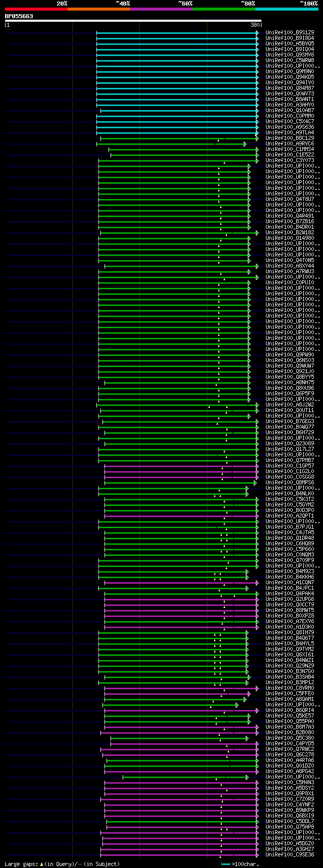Select the label UniRef100_C1GP57

pos(290,466)
